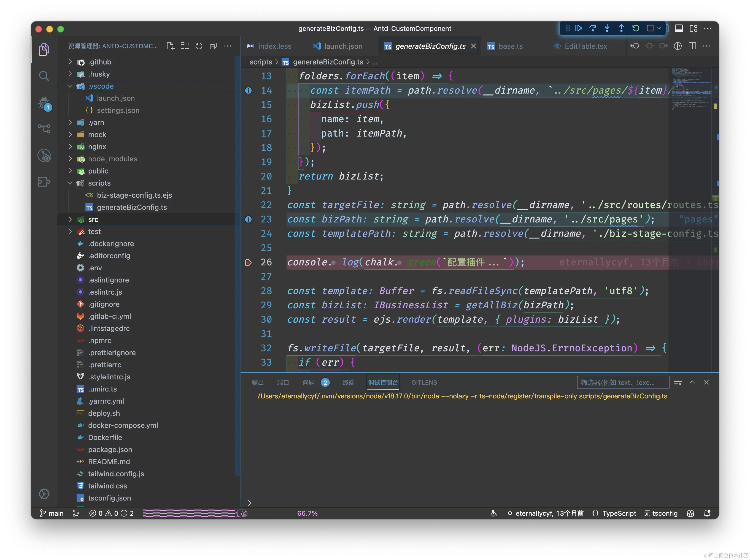Viewport: 750px width, 560px height.
Task: Click the Step Out debug icon
Action: click(x=621, y=28)
